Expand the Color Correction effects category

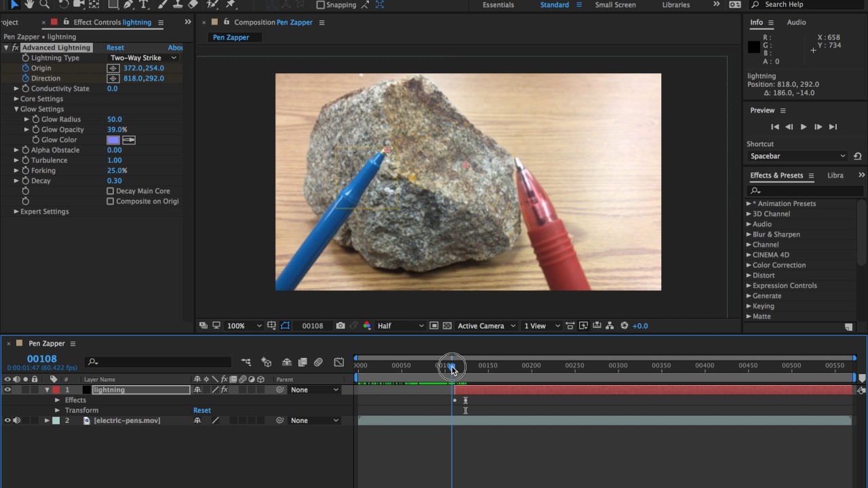click(x=749, y=265)
